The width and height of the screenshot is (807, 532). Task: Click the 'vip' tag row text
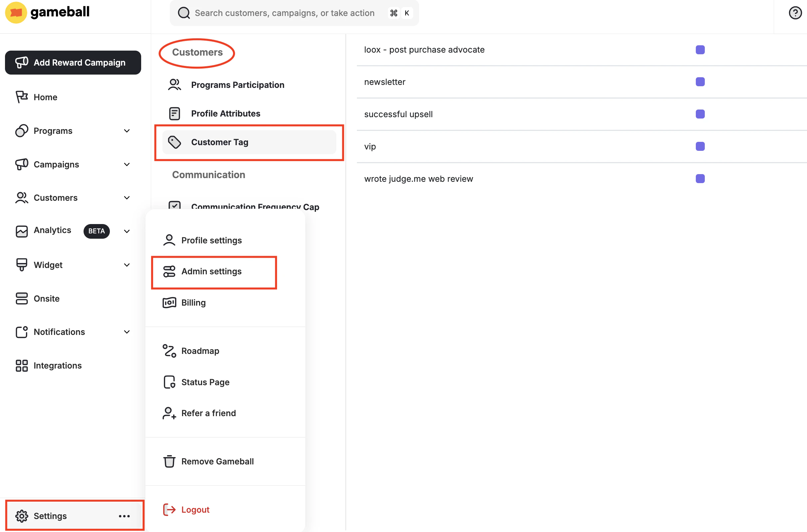coord(370,146)
